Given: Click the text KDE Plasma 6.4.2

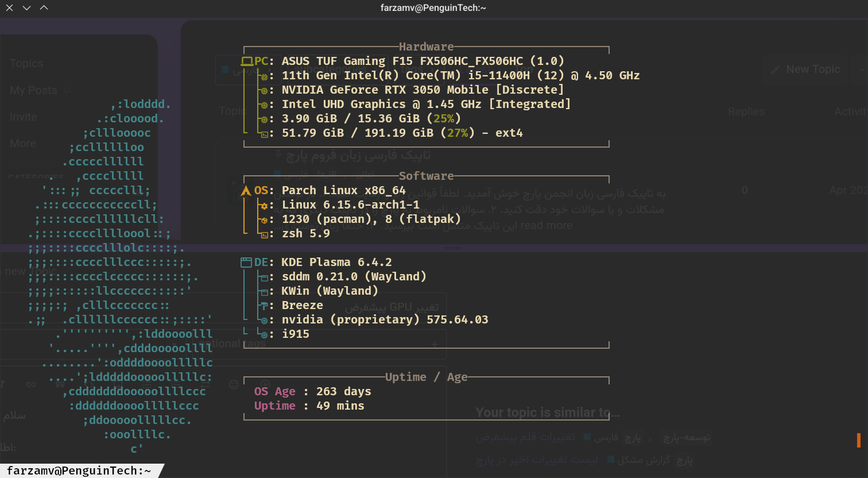Looking at the screenshot, I should tap(337, 263).
